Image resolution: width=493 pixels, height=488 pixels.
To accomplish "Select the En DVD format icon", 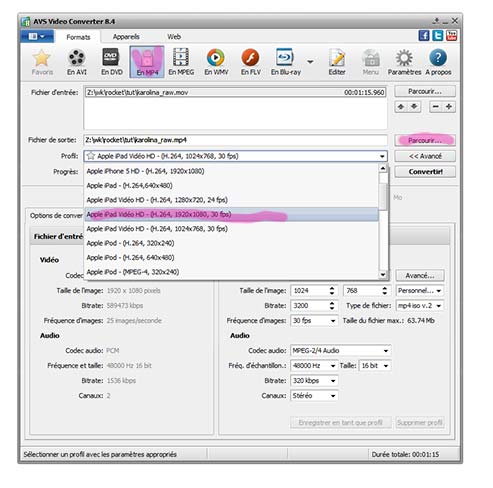I will click(x=112, y=62).
